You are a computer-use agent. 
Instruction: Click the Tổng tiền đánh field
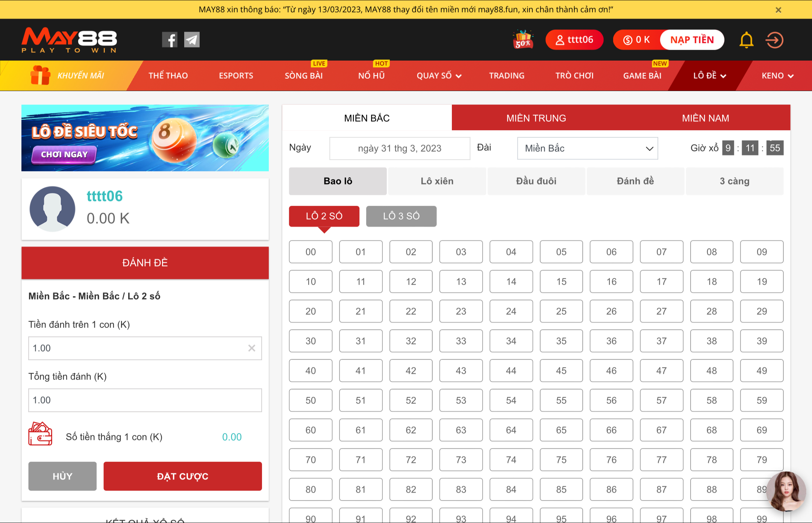[145, 400]
